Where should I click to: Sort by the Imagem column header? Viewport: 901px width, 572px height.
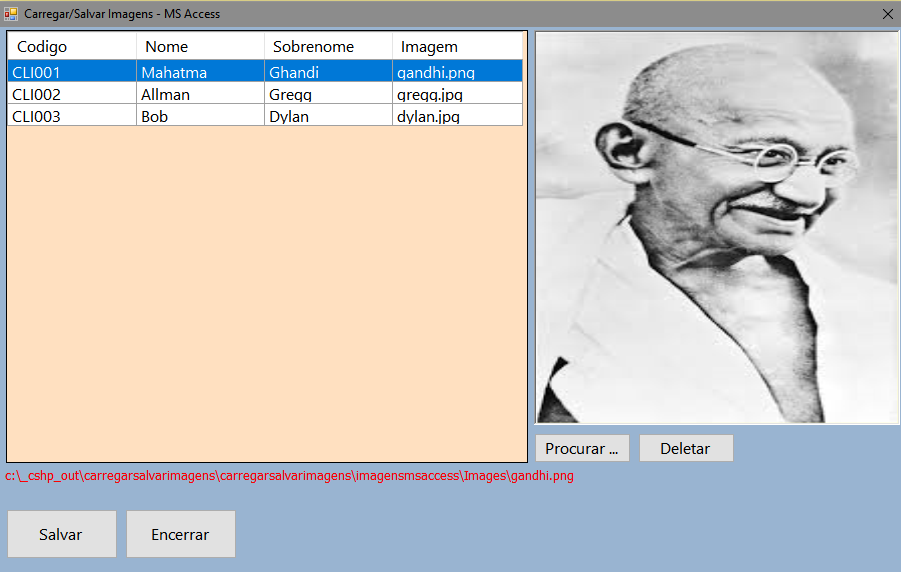click(457, 46)
